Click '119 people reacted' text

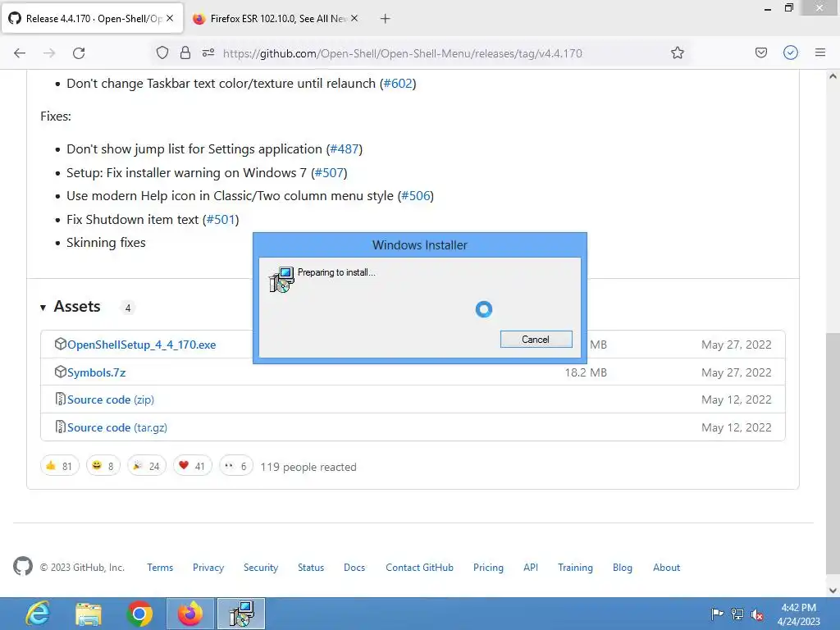[x=308, y=467]
